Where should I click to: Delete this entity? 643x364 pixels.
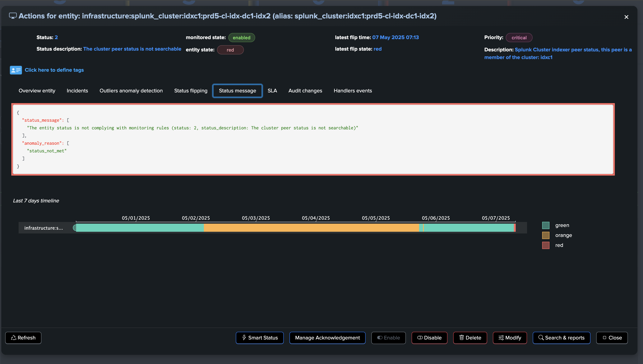coord(470,338)
